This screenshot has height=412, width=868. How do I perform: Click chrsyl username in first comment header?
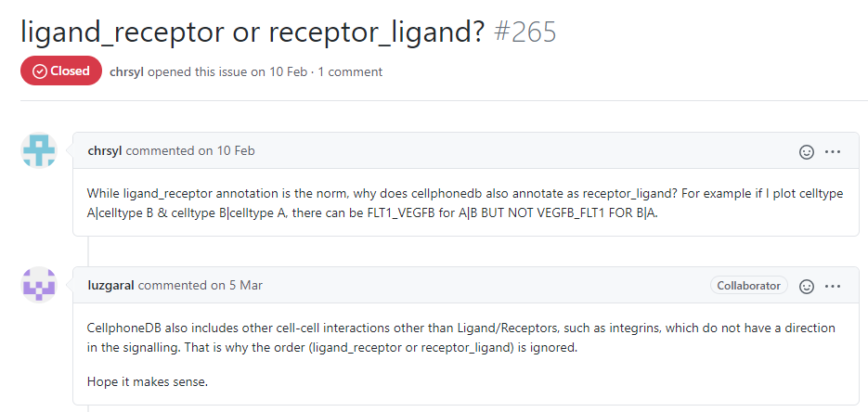pos(105,150)
